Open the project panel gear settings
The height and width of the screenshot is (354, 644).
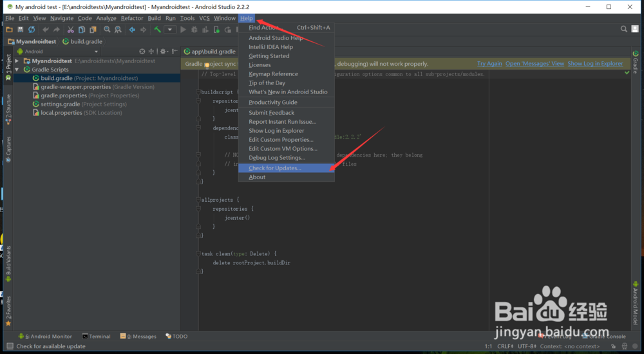click(164, 52)
